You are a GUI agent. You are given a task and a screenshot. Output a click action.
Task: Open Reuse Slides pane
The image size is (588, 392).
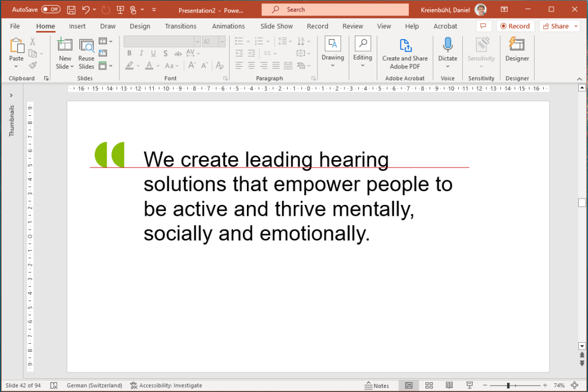pos(86,53)
